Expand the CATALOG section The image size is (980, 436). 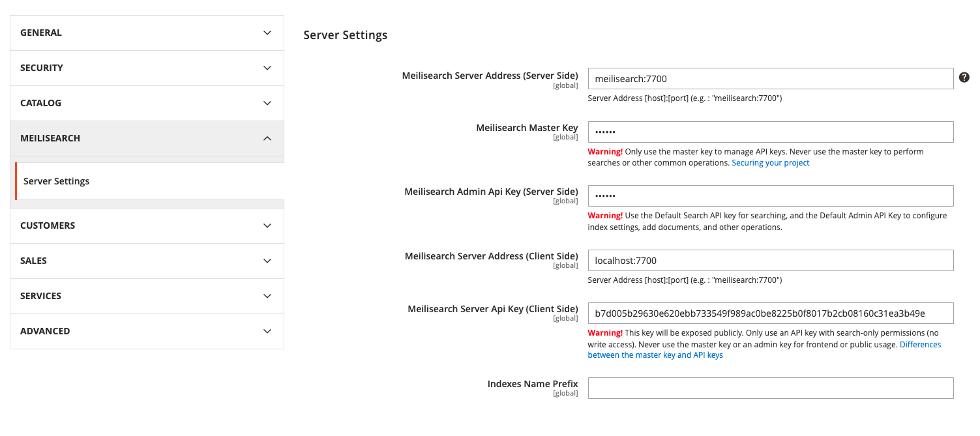tap(147, 103)
